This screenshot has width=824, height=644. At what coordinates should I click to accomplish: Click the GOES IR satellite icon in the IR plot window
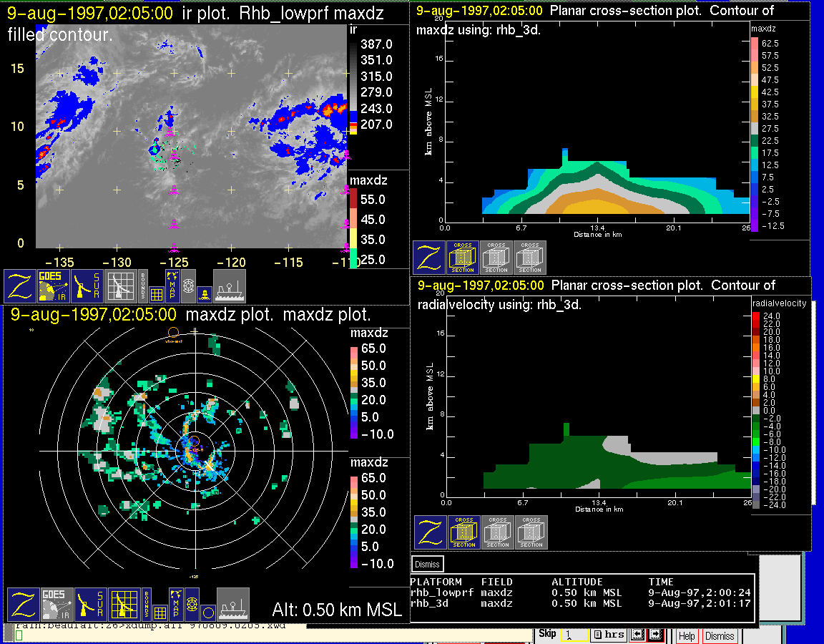pos(54,286)
